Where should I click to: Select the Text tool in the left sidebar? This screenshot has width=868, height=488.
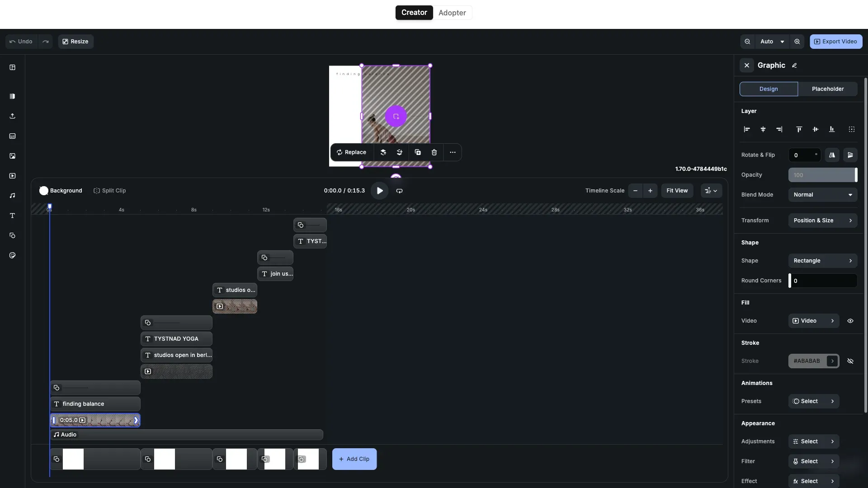12,216
